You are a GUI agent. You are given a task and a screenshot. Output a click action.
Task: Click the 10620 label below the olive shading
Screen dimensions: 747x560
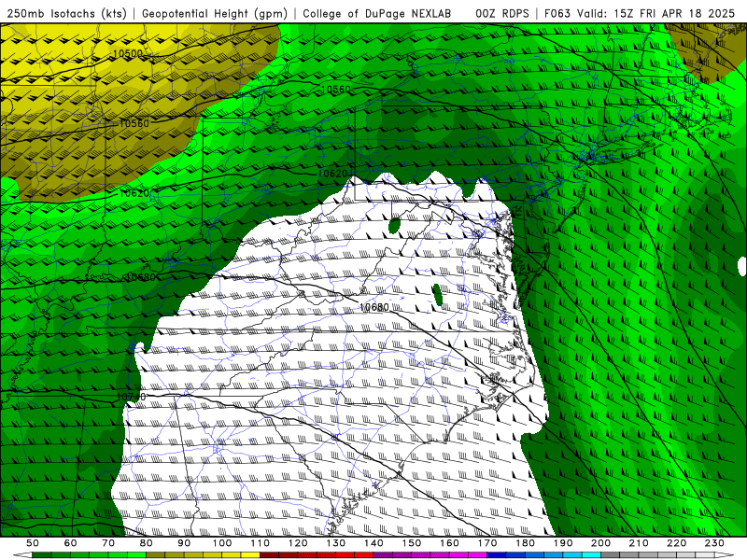coord(134,193)
